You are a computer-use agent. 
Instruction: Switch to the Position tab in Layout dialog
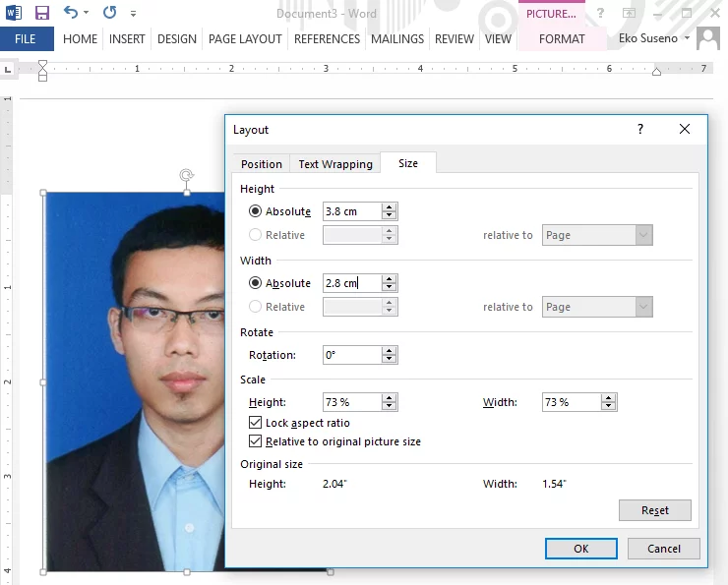pos(262,164)
